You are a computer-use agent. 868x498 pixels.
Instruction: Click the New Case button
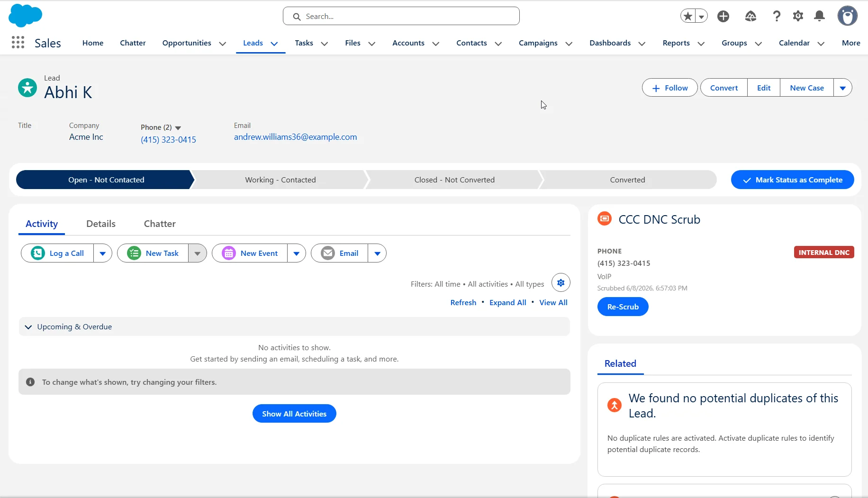[807, 88]
